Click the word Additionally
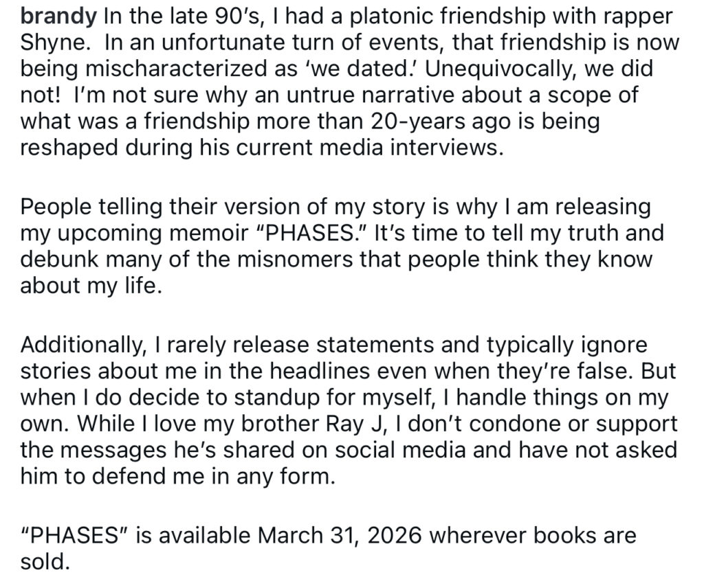The width and height of the screenshot is (704, 588). [83, 343]
